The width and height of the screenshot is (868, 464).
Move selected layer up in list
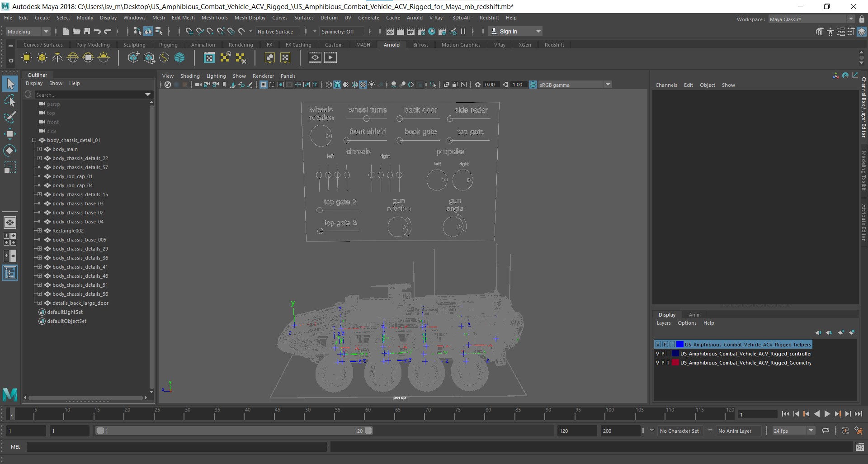818,332
